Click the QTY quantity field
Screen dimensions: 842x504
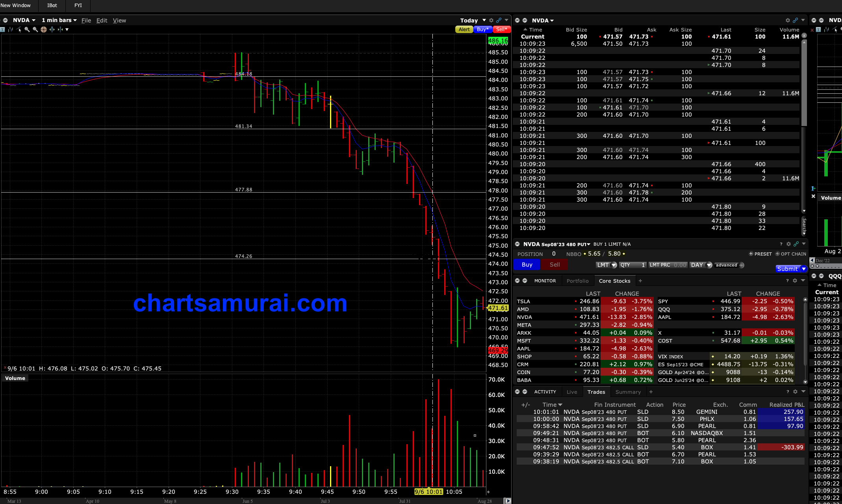click(x=633, y=265)
